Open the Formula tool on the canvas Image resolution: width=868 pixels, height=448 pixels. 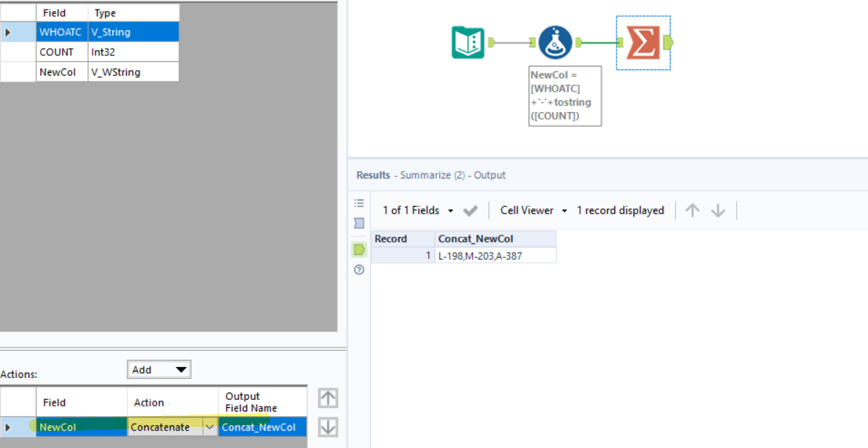click(556, 42)
